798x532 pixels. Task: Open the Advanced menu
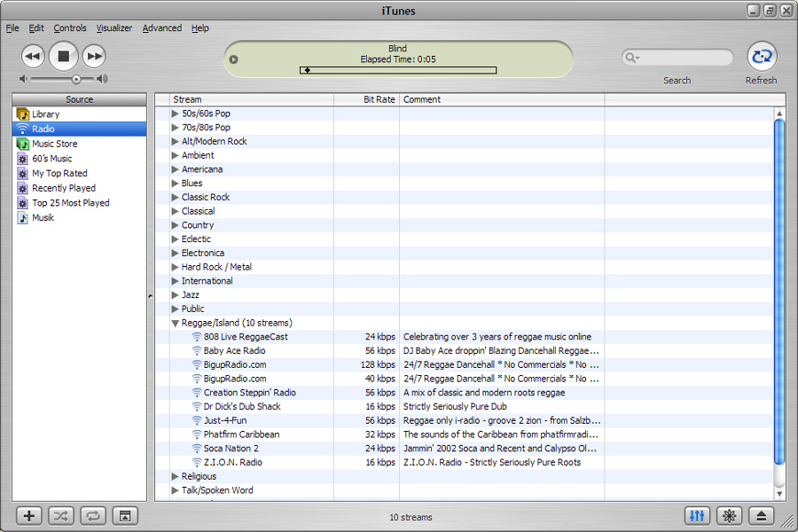(x=162, y=28)
